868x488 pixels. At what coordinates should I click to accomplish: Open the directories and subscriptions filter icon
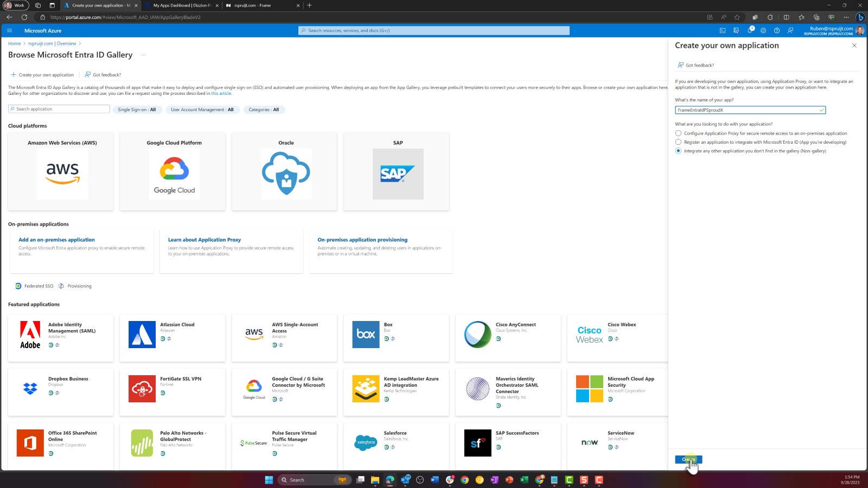[x=736, y=31]
